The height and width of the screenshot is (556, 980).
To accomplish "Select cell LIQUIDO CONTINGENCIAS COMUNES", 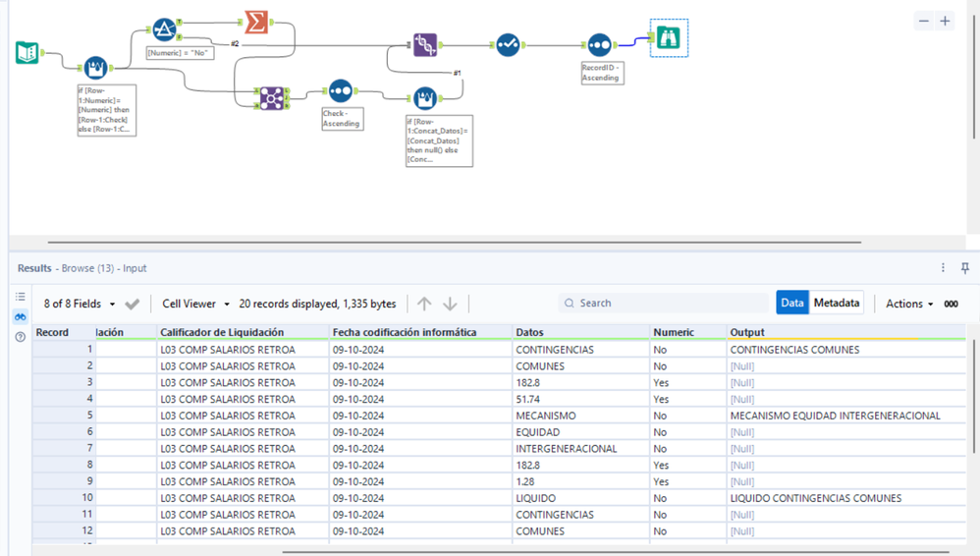I will pyautogui.click(x=846, y=498).
